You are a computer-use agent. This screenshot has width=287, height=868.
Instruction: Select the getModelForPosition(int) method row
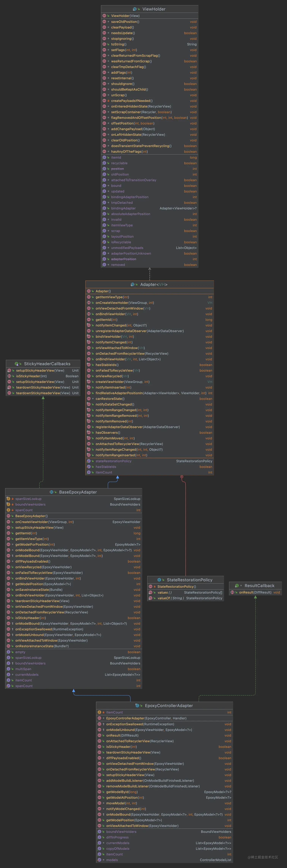pos(73,545)
